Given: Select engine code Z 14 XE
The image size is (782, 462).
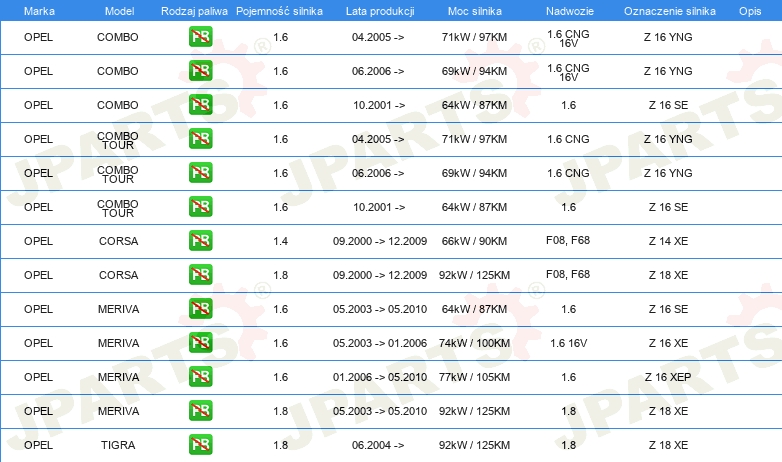Looking at the screenshot, I should tap(668, 241).
